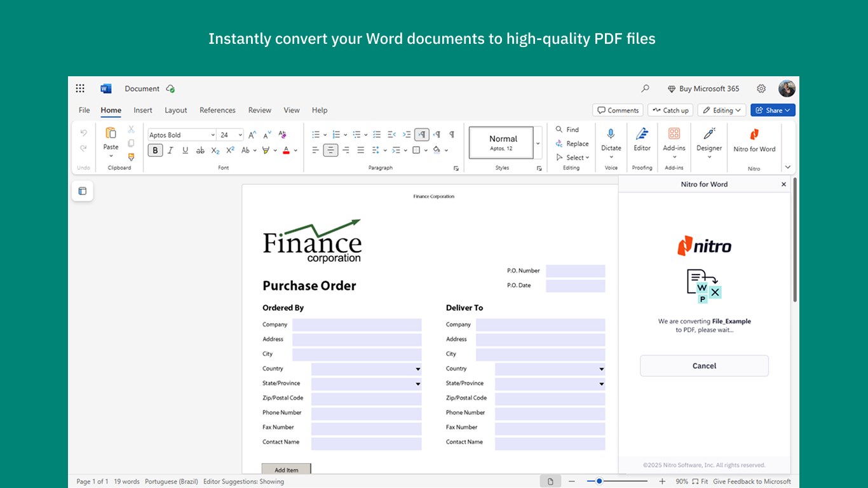Apply strikethrough formatting

[200, 151]
